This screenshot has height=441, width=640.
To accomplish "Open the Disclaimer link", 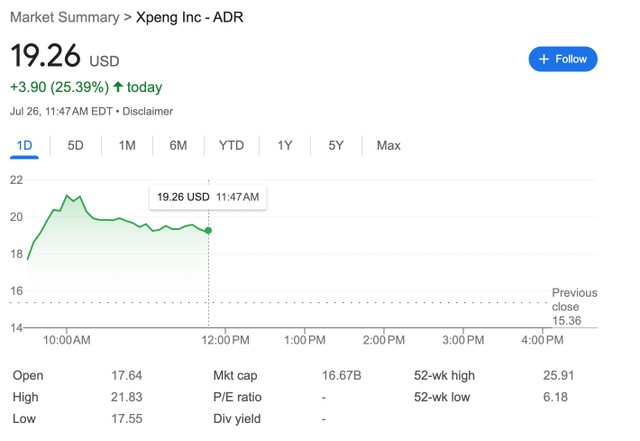I will [x=148, y=111].
